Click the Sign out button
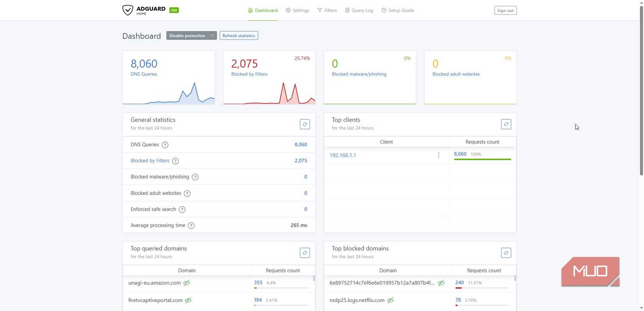The image size is (644, 311). (505, 11)
